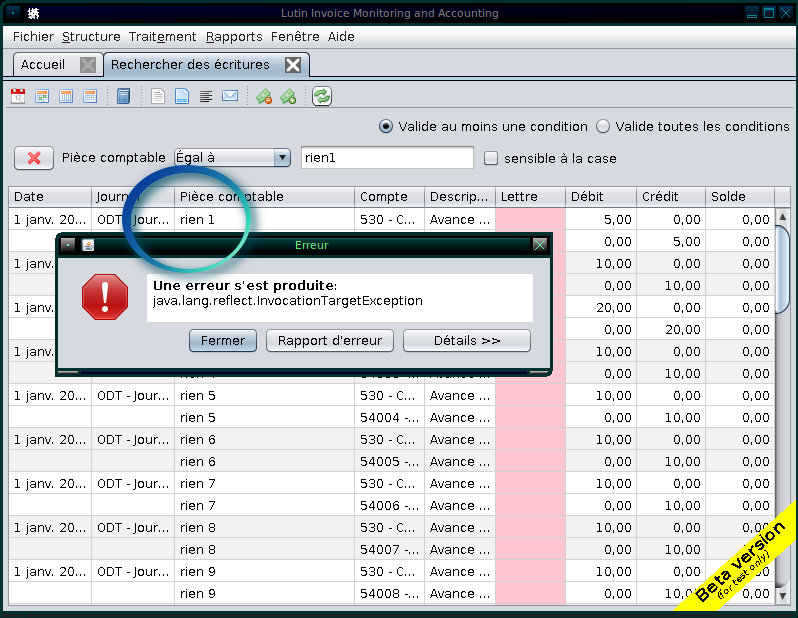The image size is (798, 618).
Task: Open the Fichier menu
Action: pyautogui.click(x=33, y=37)
